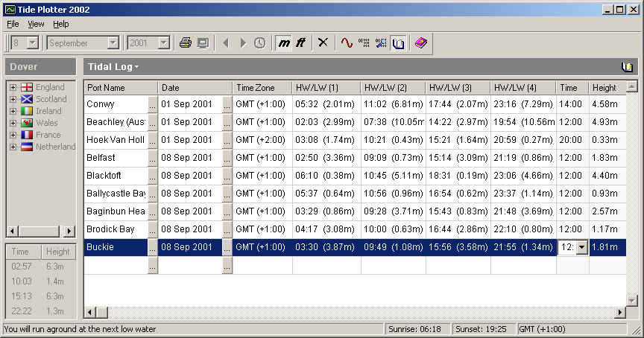Screen dimensions: 644x338
Task: Click the Ireland flag icon
Action: click(27, 111)
